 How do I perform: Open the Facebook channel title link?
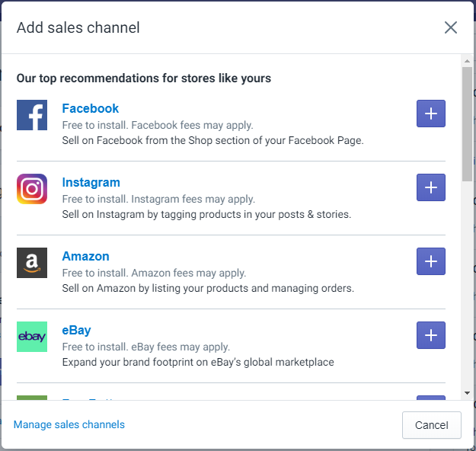(x=90, y=108)
